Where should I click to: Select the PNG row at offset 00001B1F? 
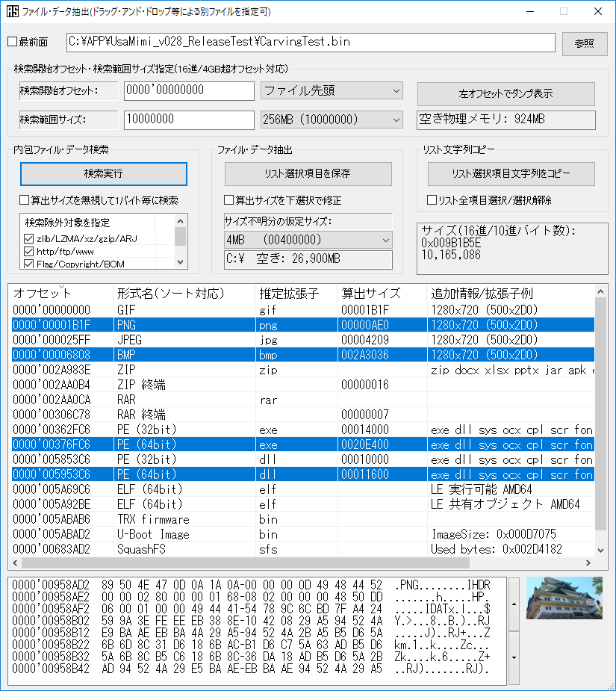[302, 325]
